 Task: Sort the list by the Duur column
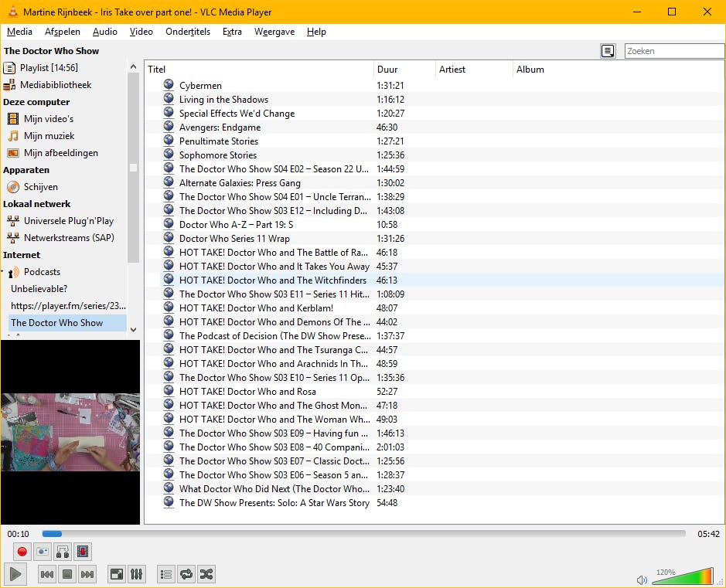pos(404,70)
